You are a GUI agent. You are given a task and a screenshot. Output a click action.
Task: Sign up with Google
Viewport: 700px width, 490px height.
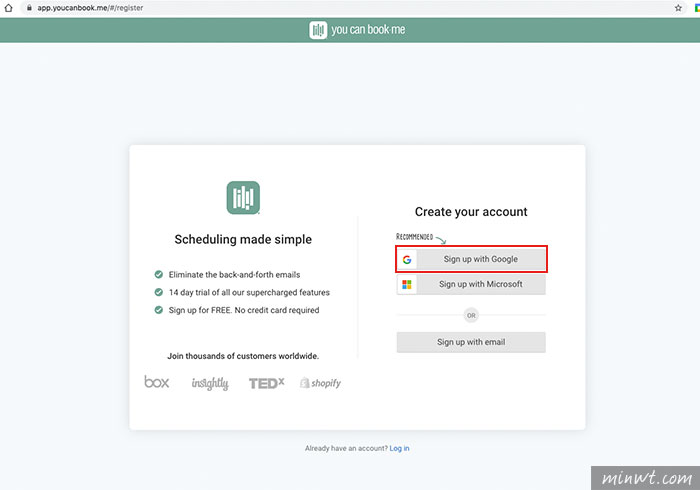click(x=471, y=259)
